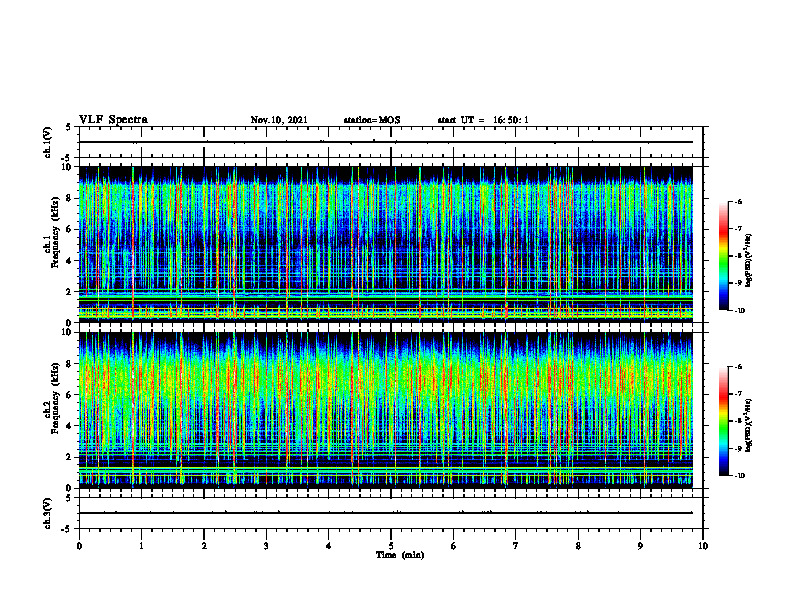Click time axis tick label "6"
Viewport: 792px width, 612px height.
[x=454, y=546]
